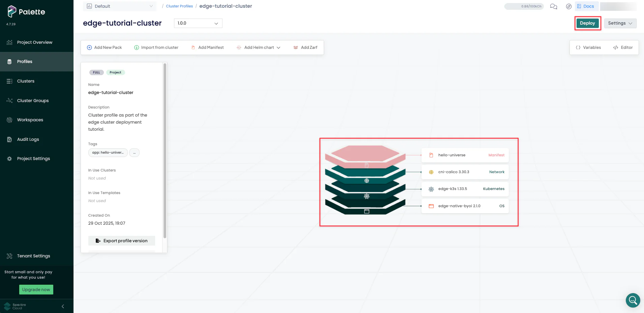
Task: Click the Cluster Groups sidebar icon
Action: 9,100
